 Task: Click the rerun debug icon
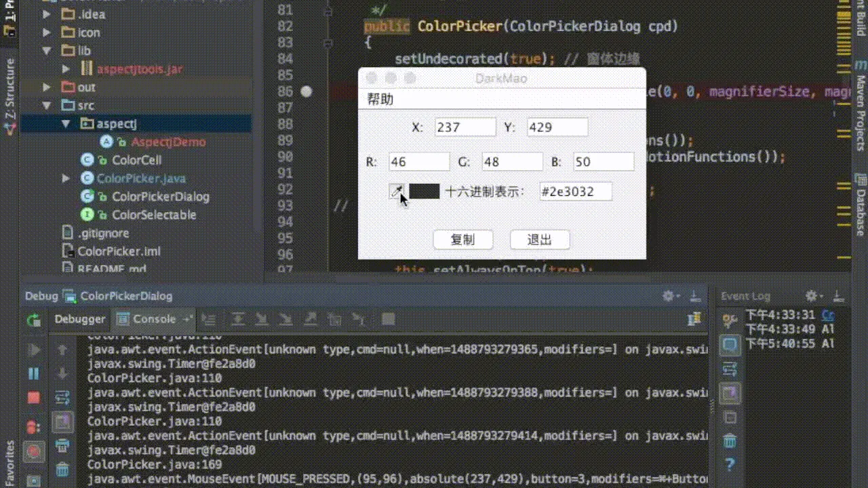coord(33,320)
